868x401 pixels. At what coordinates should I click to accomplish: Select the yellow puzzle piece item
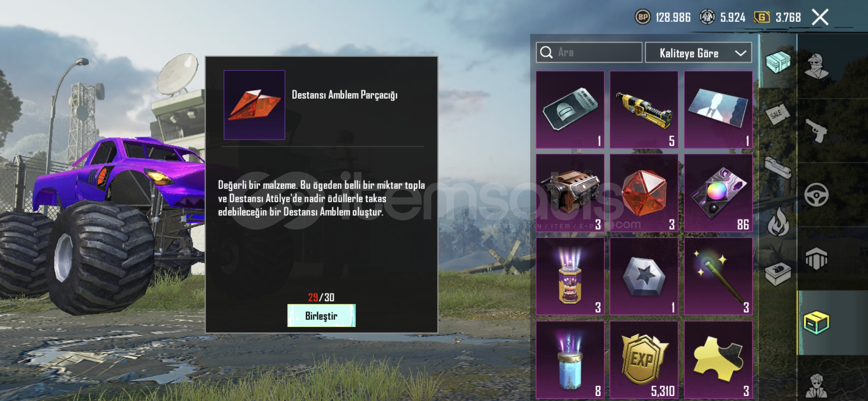click(718, 360)
